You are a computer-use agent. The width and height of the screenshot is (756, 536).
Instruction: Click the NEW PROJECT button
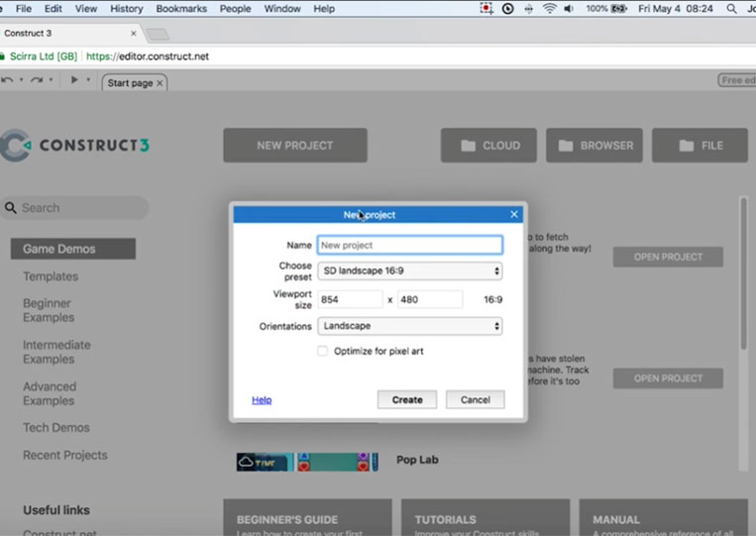point(295,145)
